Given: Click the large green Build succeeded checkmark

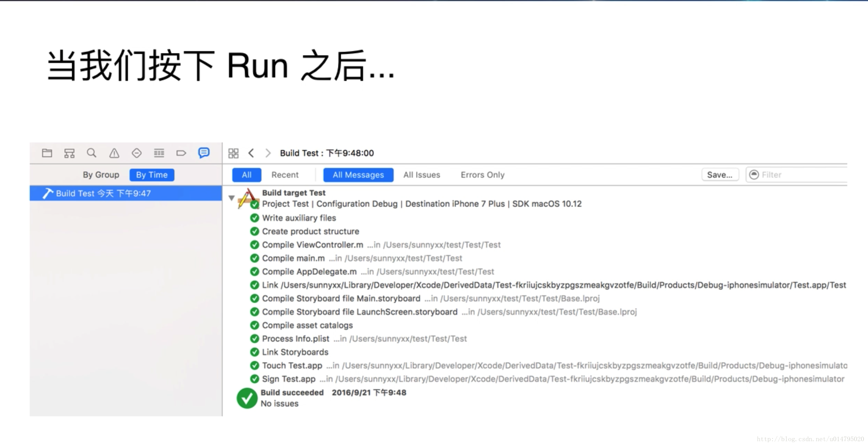Looking at the screenshot, I should [247, 398].
